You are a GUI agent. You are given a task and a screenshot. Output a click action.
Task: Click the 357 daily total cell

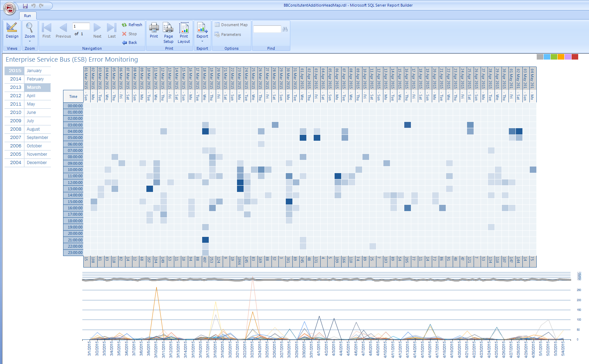[x=149, y=262]
